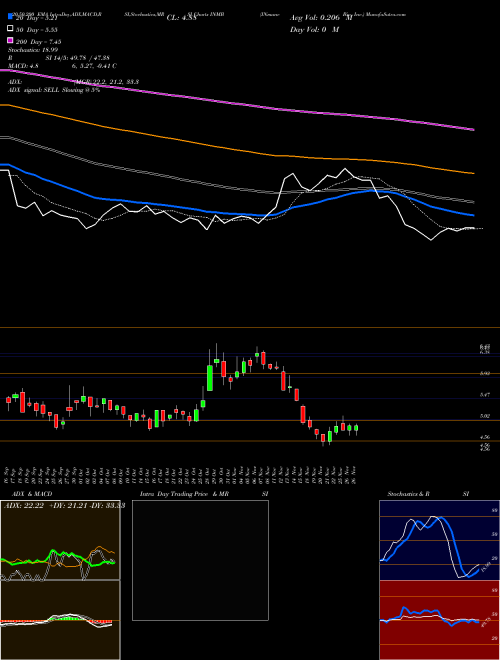Click the 'Intra Day Trading Price & MRSI' title
Screen dimensions: 500x660
pyautogui.click(x=204, y=494)
